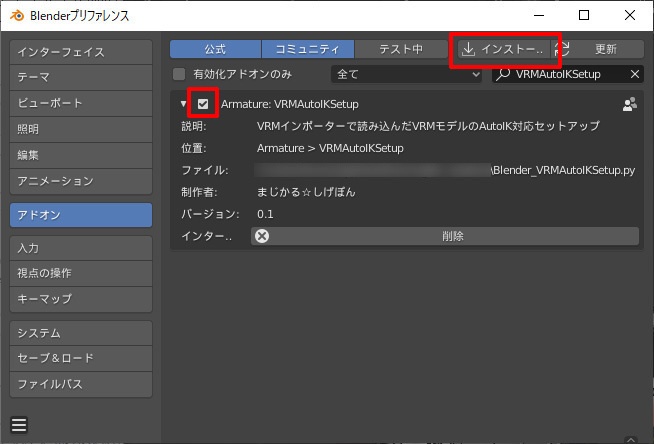The height and width of the screenshot is (444, 654).
Task: Open the アニメーション preferences section
Action: (81, 181)
